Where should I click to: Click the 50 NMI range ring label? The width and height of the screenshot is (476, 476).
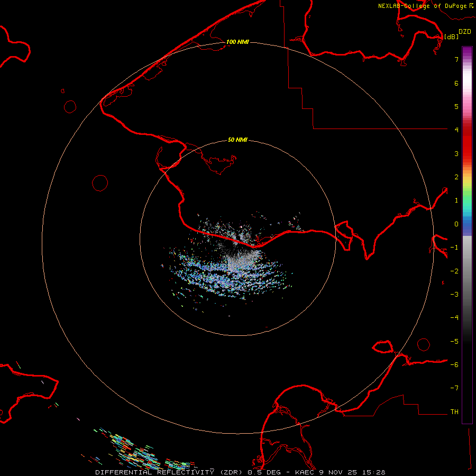tap(237, 140)
